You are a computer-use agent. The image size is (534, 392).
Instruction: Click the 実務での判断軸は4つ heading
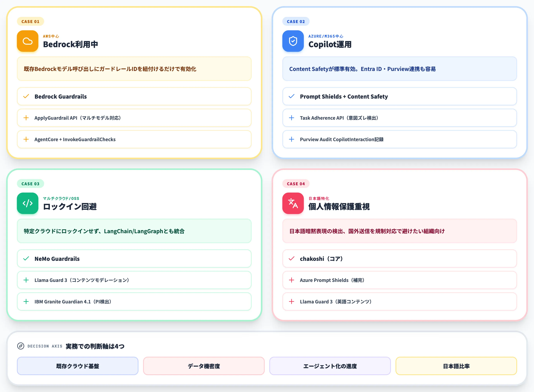tap(95, 346)
